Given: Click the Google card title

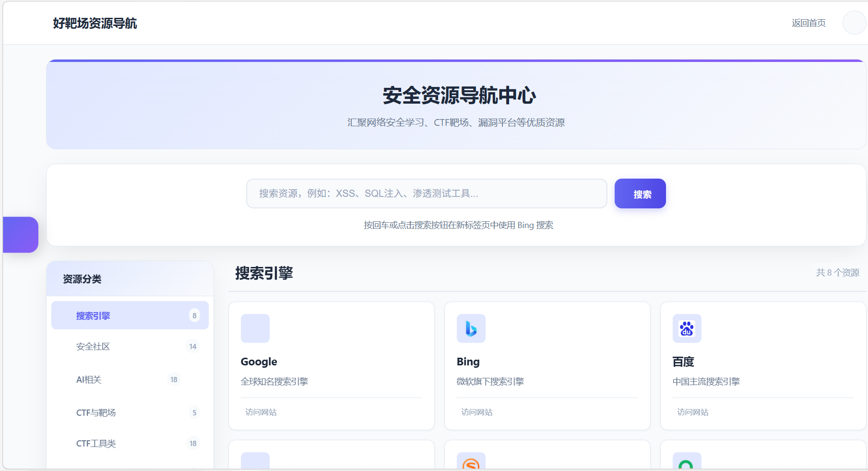Looking at the screenshot, I should pyautogui.click(x=259, y=362).
